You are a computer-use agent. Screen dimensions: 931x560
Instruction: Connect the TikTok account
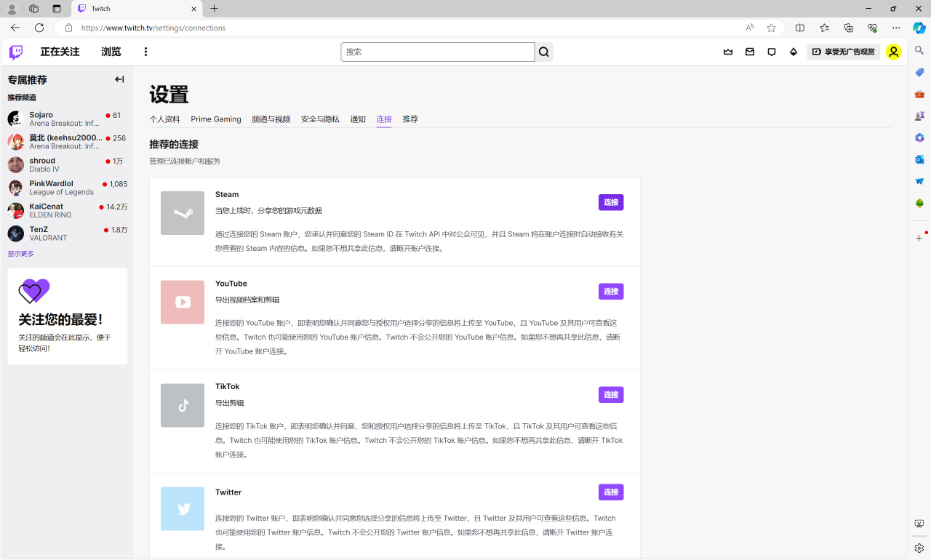coord(611,394)
